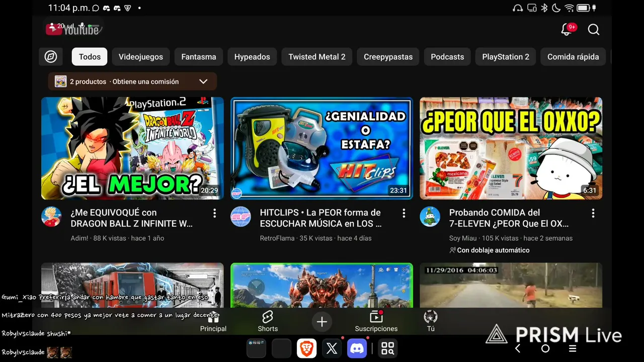The width and height of the screenshot is (644, 362).
Task: Open the robot game video thumbnail
Action: 321,285
